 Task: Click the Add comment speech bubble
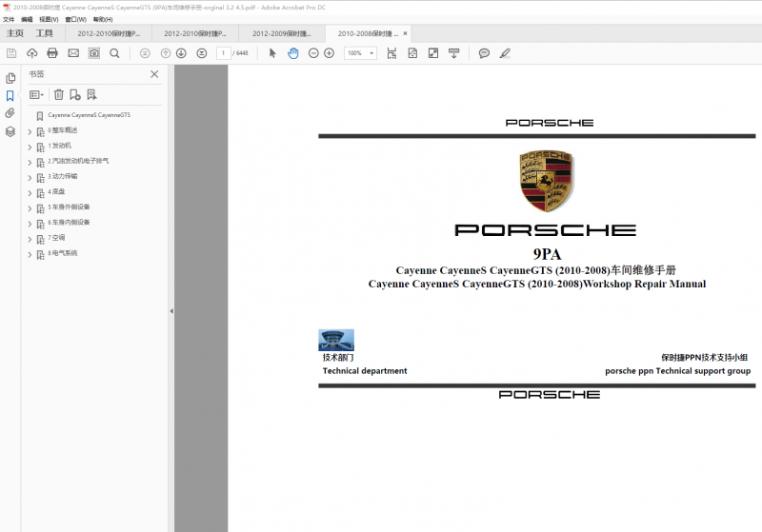coord(484,53)
